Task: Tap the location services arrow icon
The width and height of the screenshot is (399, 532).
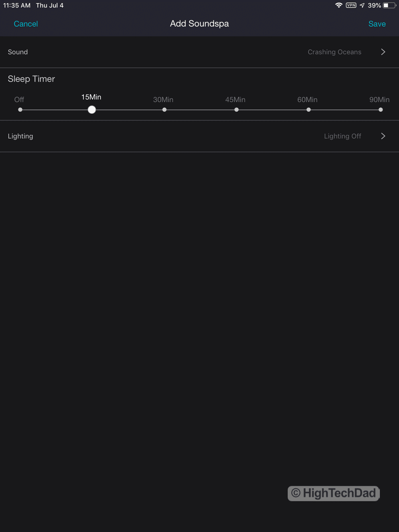Action: [362, 5]
